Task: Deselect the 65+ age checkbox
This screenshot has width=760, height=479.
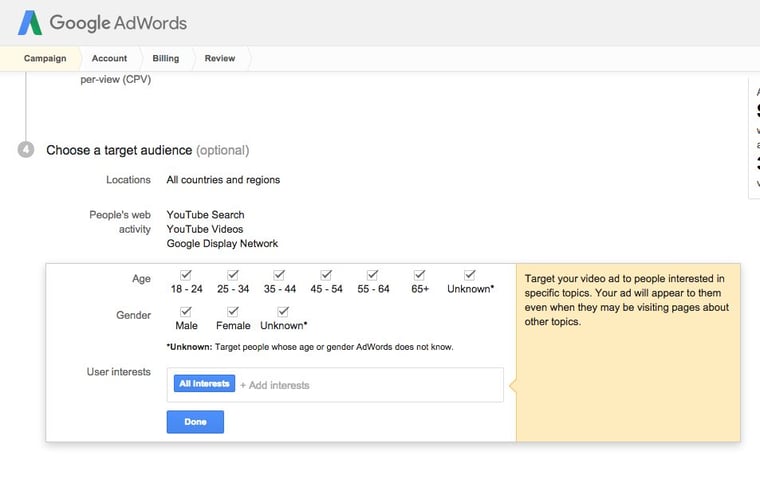Action: coord(419,275)
